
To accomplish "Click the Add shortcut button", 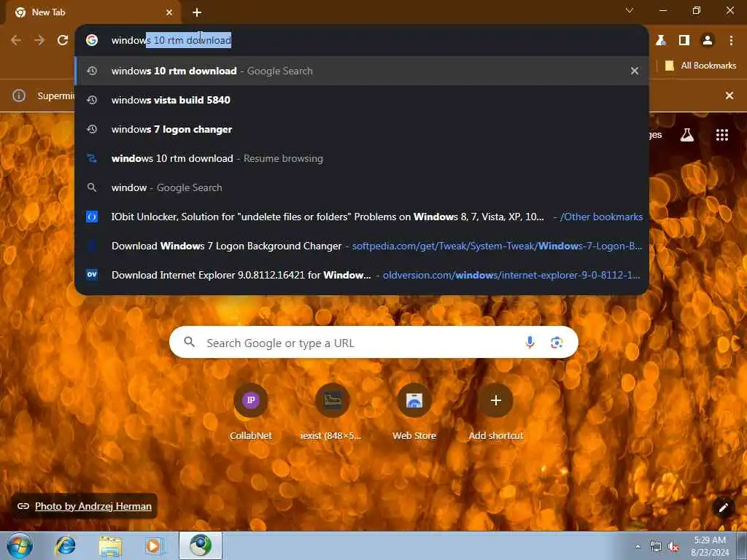I will [496, 413].
